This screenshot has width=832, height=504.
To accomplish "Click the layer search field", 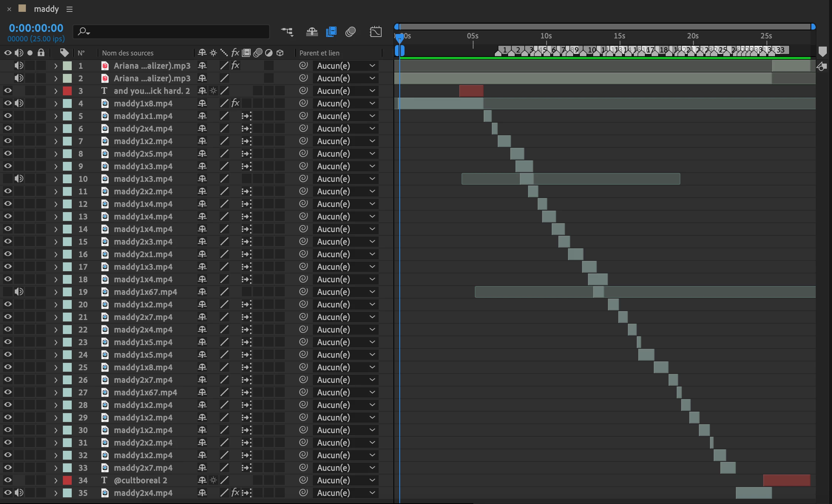I will coord(174,32).
